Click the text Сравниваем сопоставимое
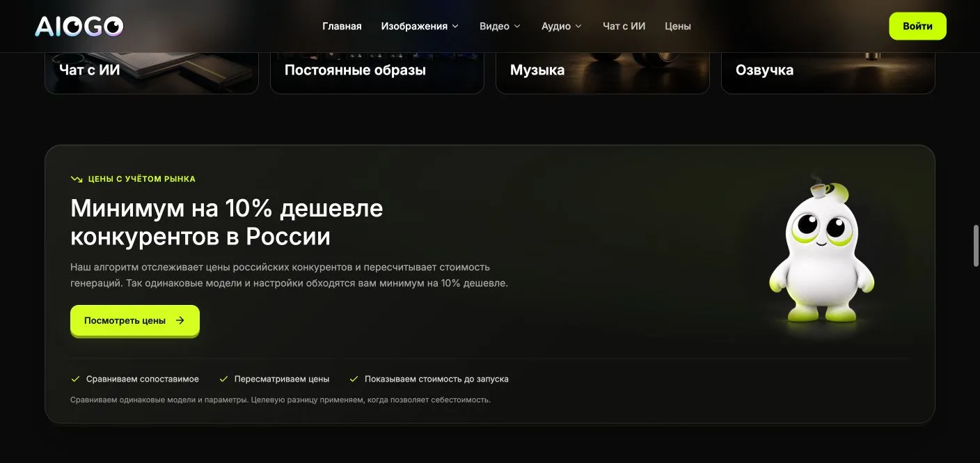 (x=143, y=379)
